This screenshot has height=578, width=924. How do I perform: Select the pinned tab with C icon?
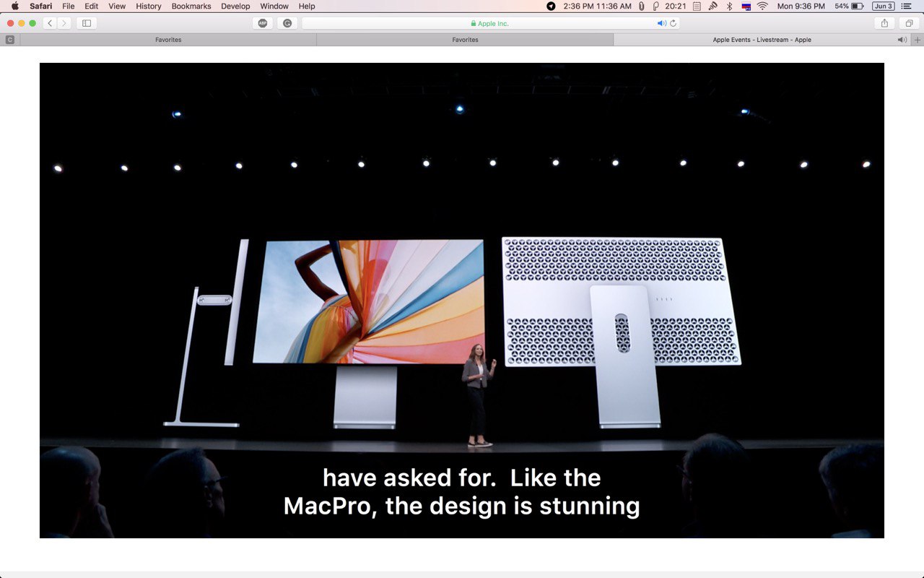coord(10,40)
